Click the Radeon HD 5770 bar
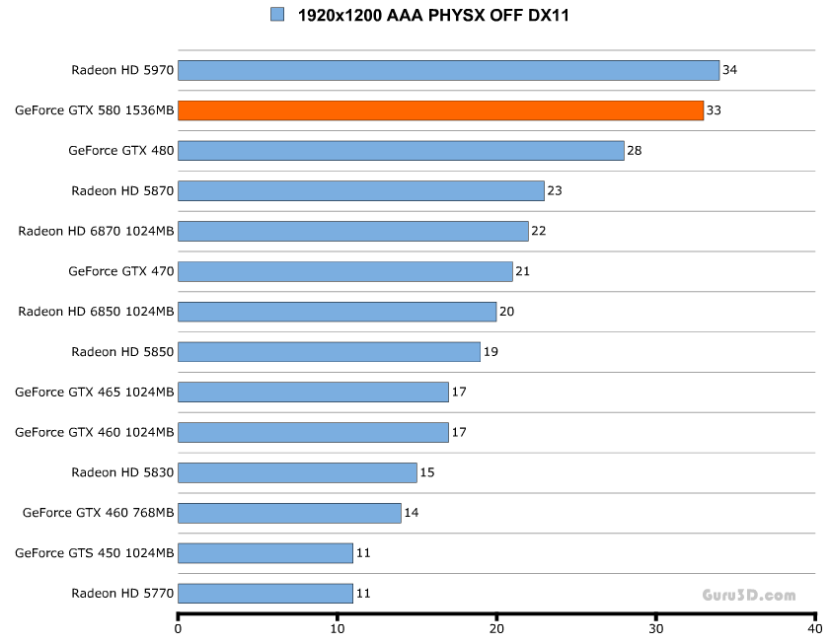This screenshot has width=830, height=644. point(265,594)
